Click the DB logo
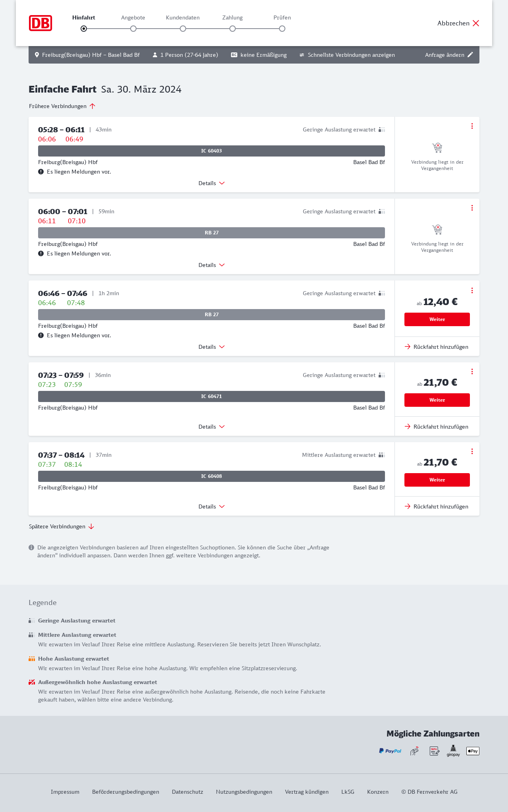 [x=40, y=23]
